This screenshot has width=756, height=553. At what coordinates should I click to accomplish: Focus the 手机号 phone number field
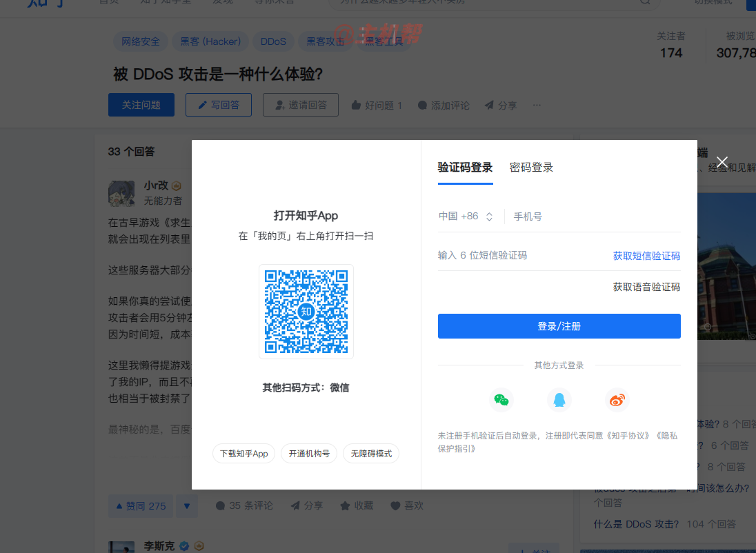coord(597,217)
